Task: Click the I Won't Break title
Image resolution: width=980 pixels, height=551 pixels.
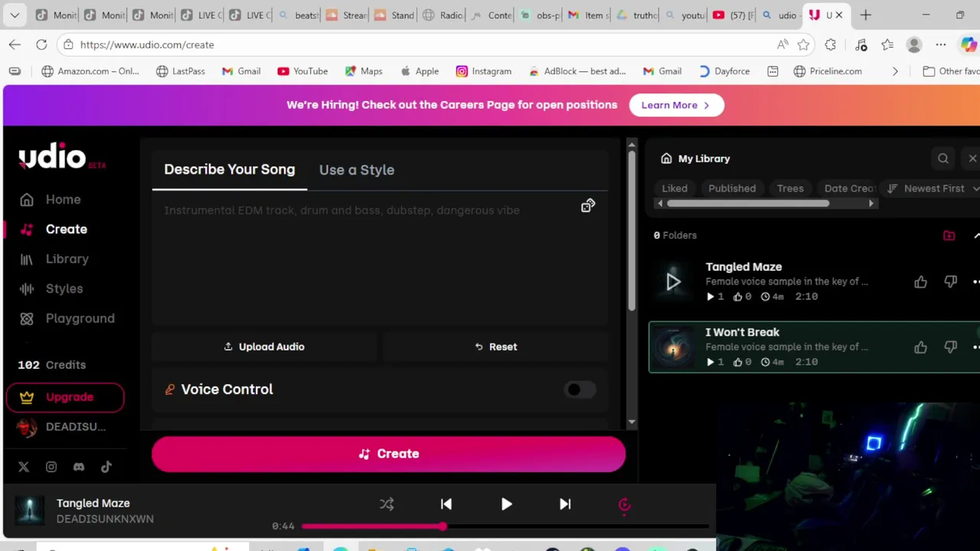Action: click(742, 332)
